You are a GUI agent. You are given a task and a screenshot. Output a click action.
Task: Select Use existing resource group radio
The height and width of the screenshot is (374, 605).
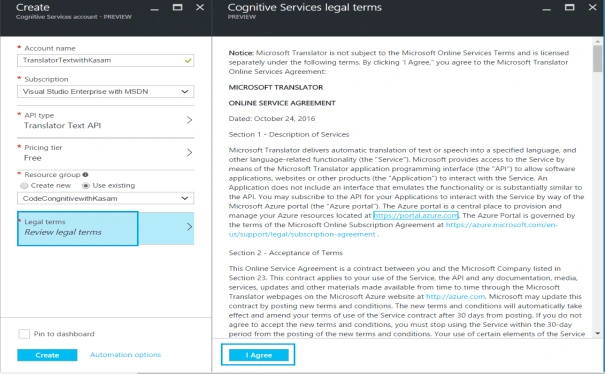click(x=86, y=186)
